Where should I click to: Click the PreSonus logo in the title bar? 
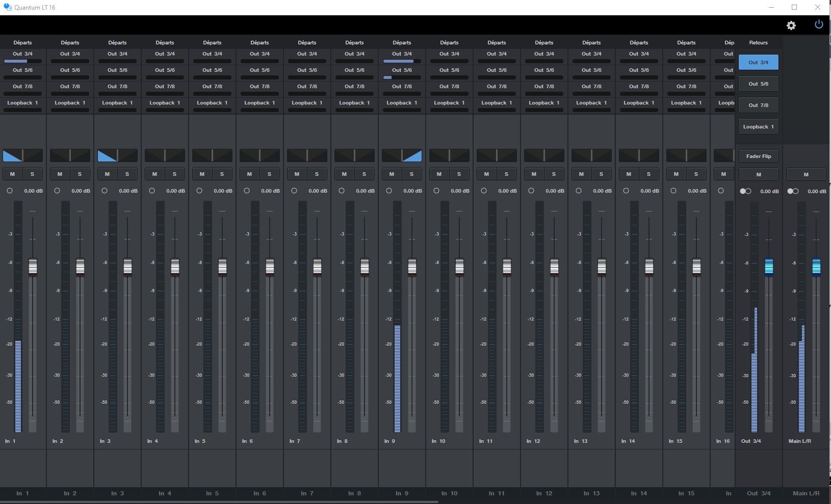tap(7, 7)
